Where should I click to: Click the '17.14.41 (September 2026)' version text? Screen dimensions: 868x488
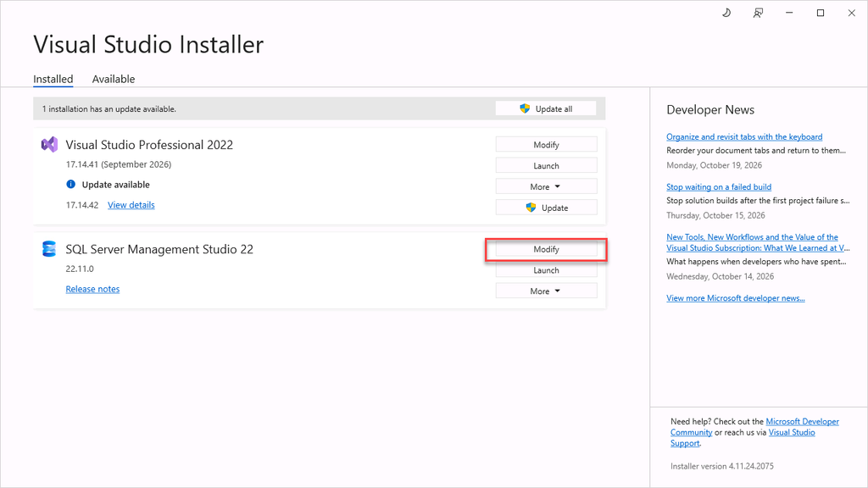pos(119,164)
